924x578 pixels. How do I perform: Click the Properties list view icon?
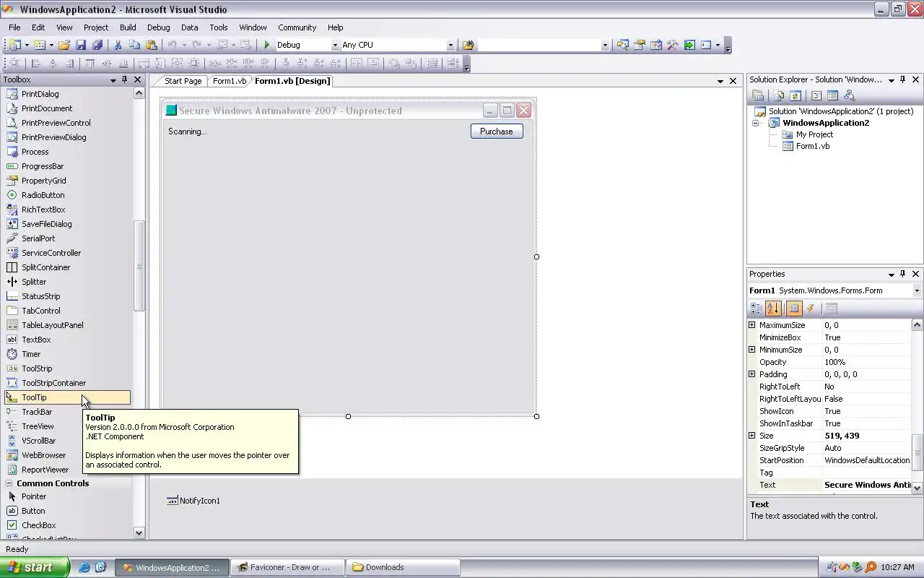click(793, 309)
